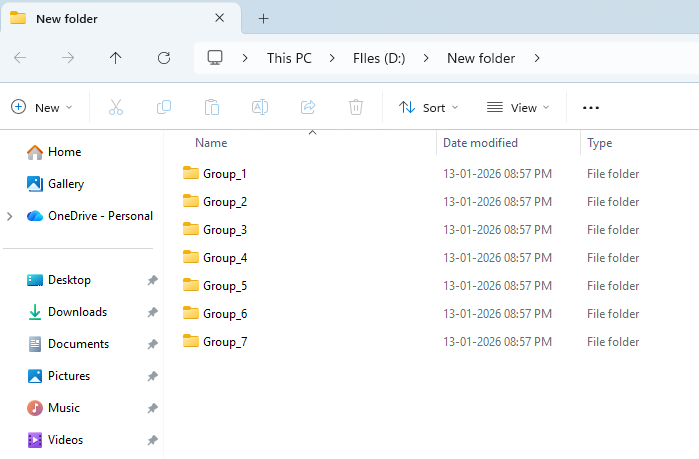Screen dimensions: 699x459
Task: Navigate to FIles (D:) in breadcrumb
Action: 379,58
